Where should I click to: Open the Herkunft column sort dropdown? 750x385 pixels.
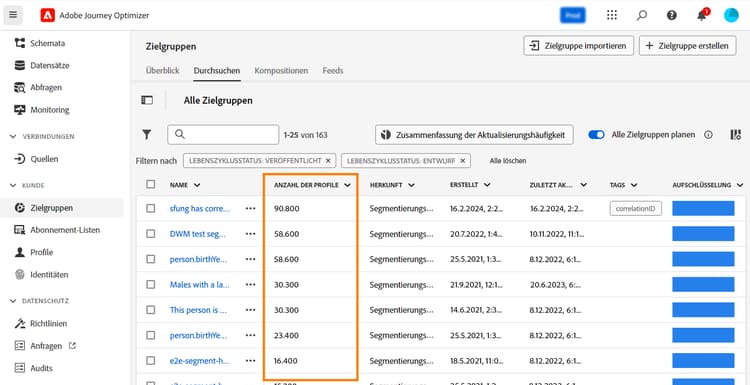411,185
